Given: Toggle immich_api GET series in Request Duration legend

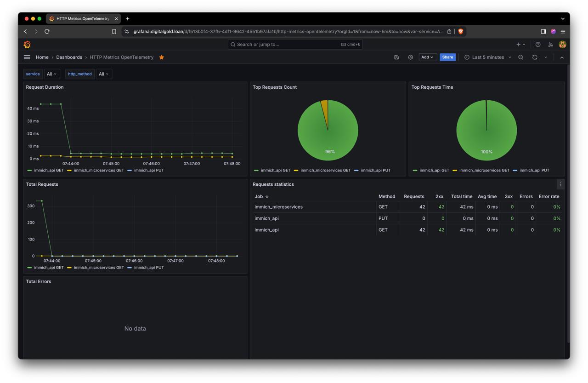Looking at the screenshot, I should pyautogui.click(x=49, y=171).
